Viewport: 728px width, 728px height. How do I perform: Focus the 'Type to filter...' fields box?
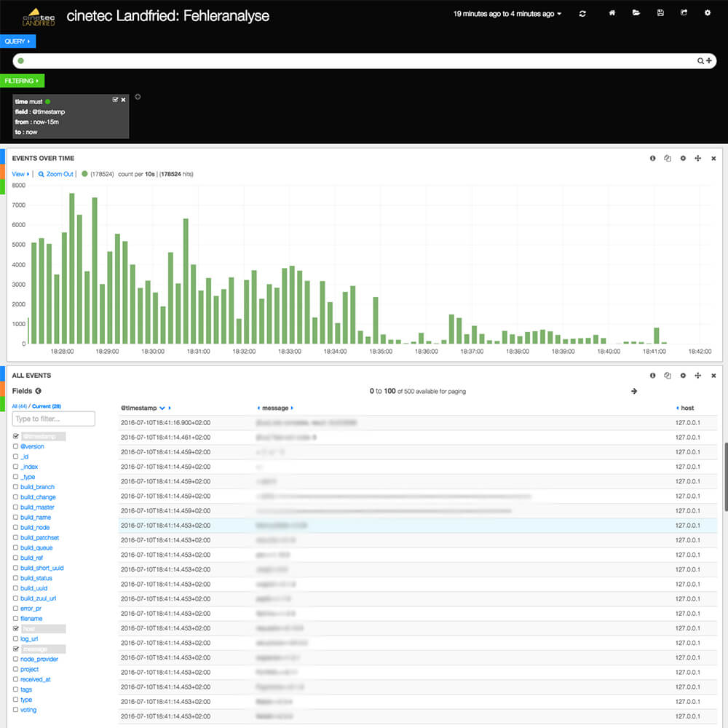[x=53, y=419]
